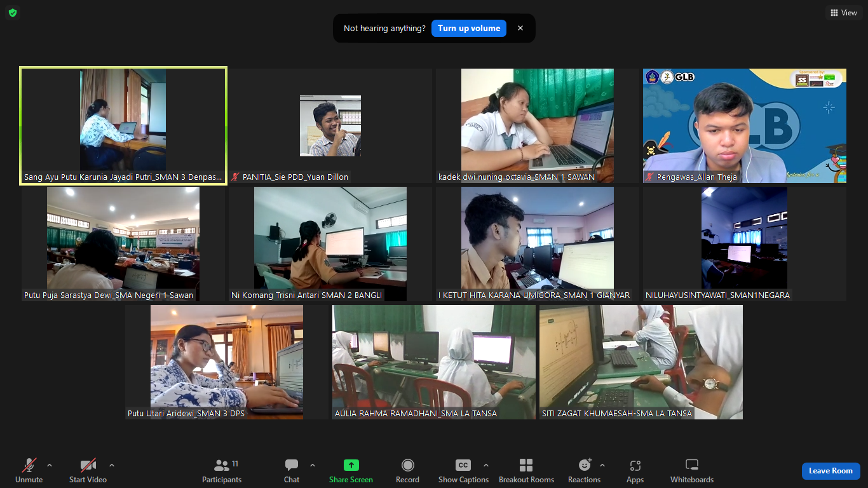
Task: Open Whiteboards
Action: 692,466
